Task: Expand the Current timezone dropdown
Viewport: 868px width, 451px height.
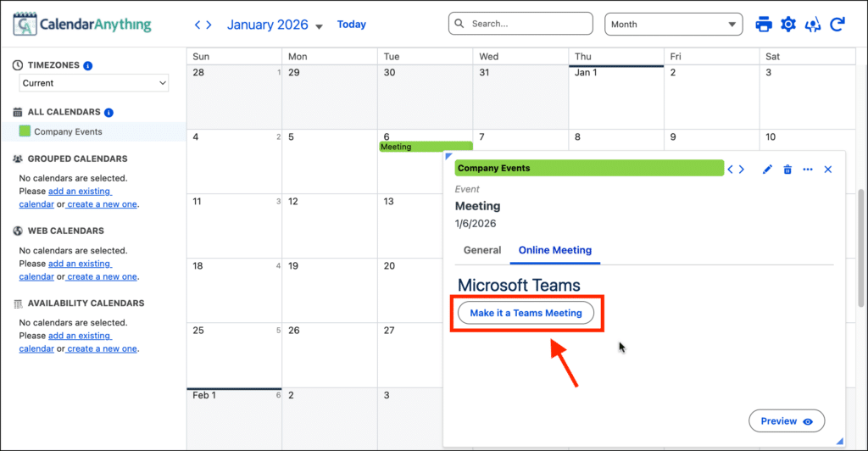Action: tap(94, 83)
